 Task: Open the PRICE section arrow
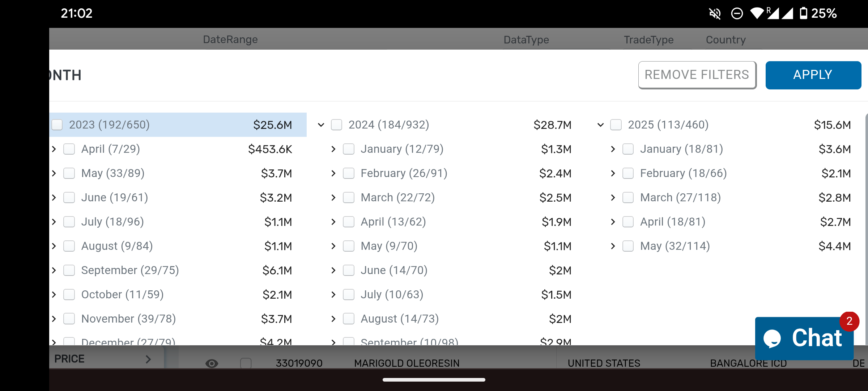pos(148,359)
